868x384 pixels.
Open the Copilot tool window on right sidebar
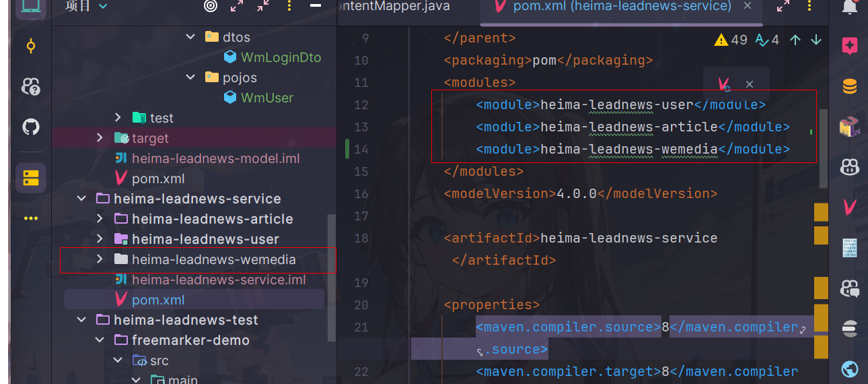[850, 167]
